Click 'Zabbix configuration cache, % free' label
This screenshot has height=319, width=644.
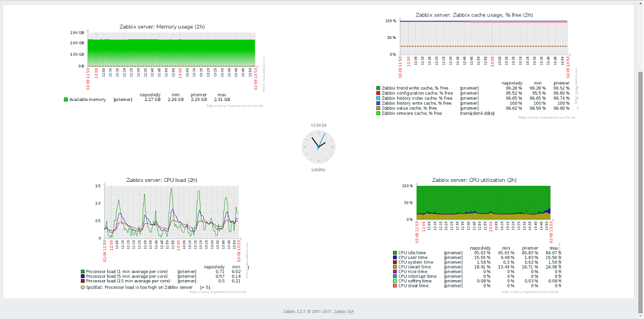pos(417,93)
